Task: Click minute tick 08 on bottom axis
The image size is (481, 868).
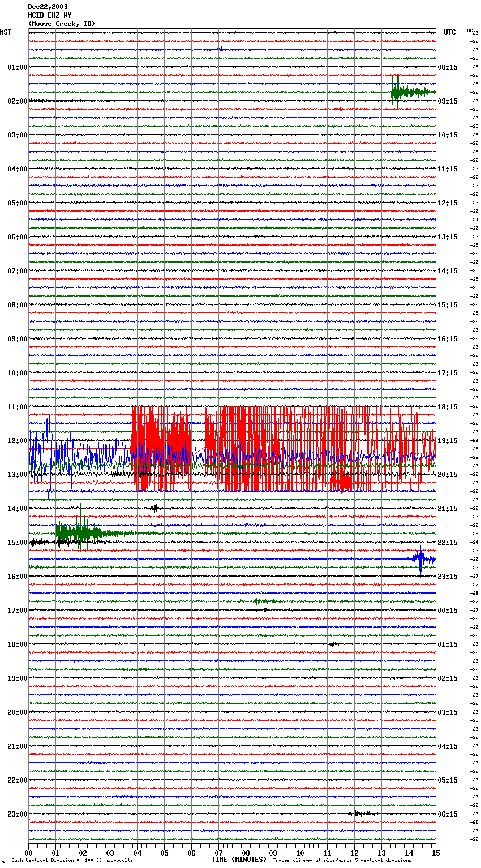Action: point(246,853)
